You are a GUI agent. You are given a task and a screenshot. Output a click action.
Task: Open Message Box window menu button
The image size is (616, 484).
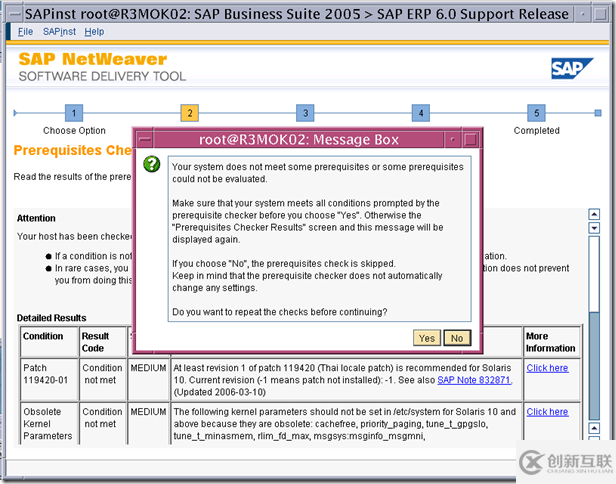pos(145,139)
